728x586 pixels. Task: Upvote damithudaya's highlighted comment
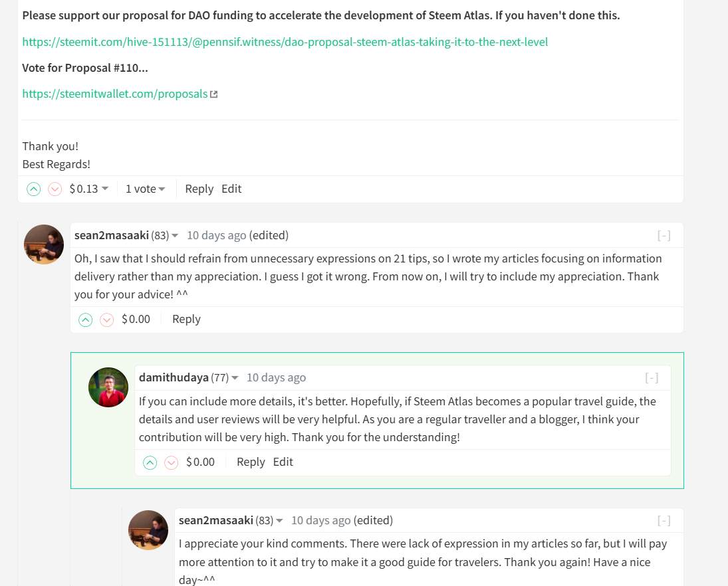150,462
